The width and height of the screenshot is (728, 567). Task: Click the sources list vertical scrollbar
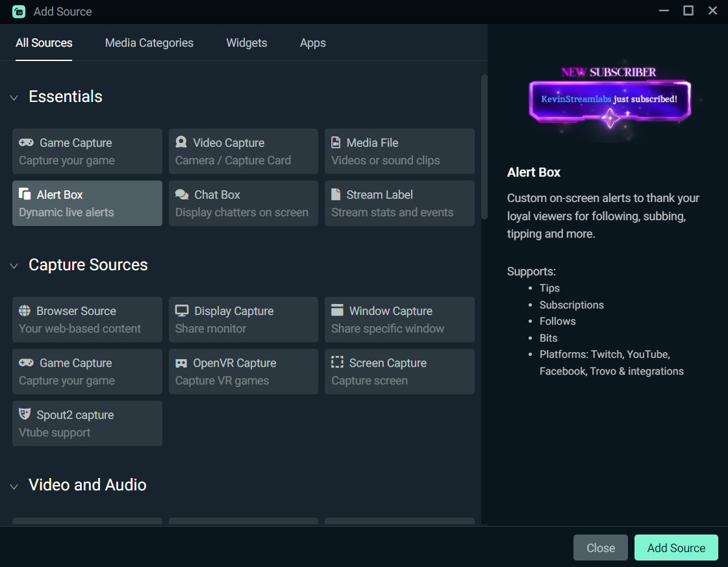click(484, 147)
